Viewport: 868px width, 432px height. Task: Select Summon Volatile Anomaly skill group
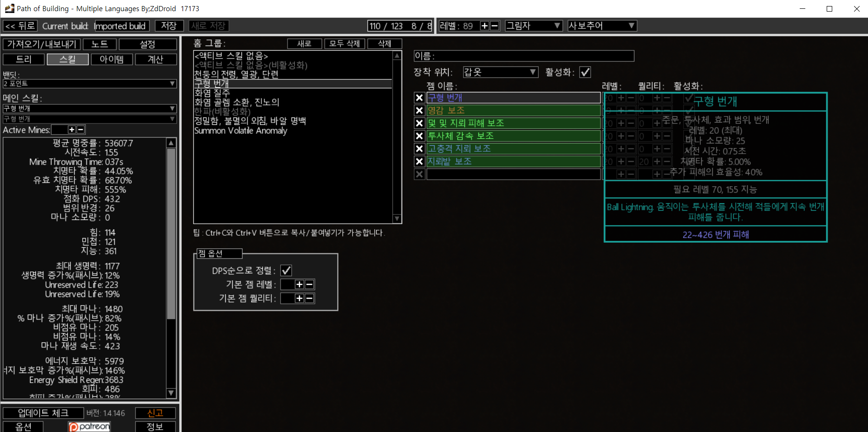point(293,130)
